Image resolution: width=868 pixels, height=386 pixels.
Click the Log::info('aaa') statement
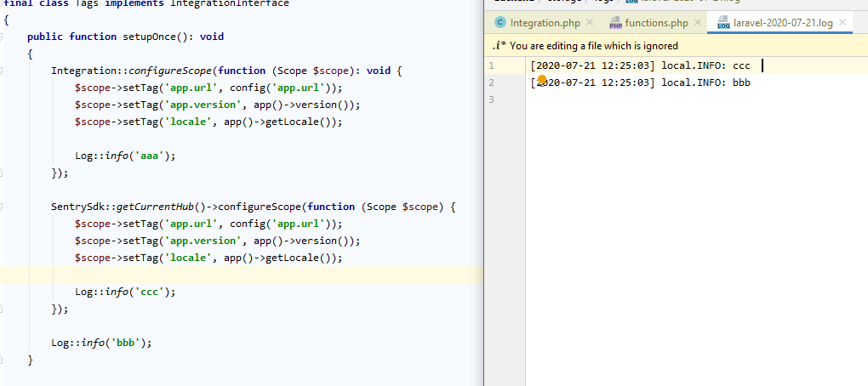(x=125, y=156)
